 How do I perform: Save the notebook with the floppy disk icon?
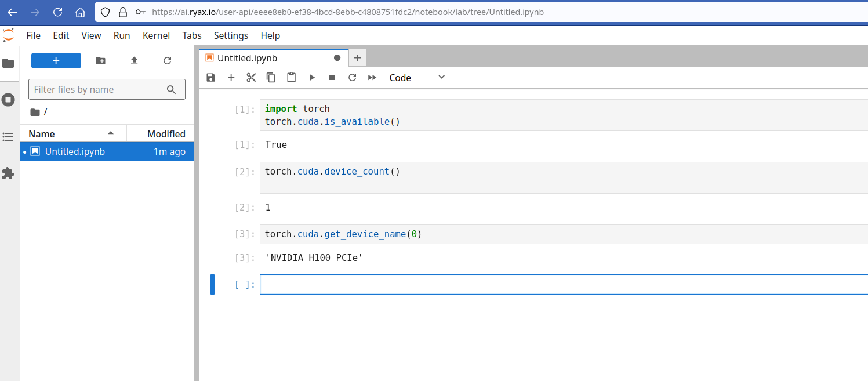(210, 78)
